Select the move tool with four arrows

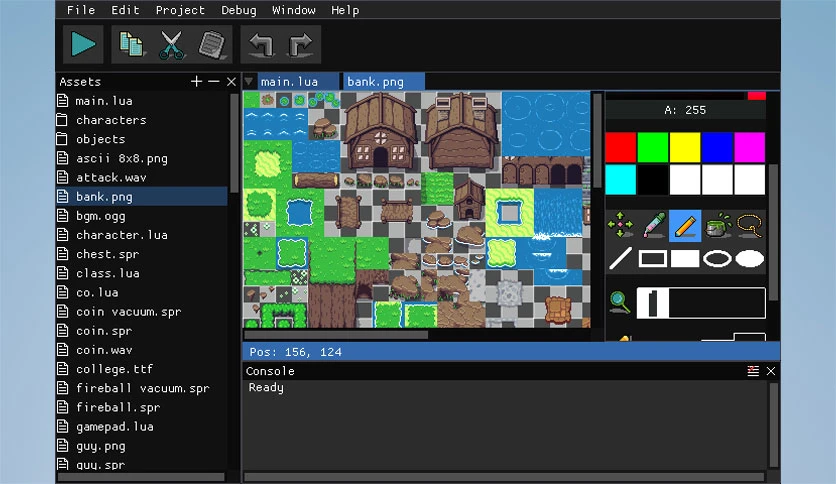(x=620, y=225)
